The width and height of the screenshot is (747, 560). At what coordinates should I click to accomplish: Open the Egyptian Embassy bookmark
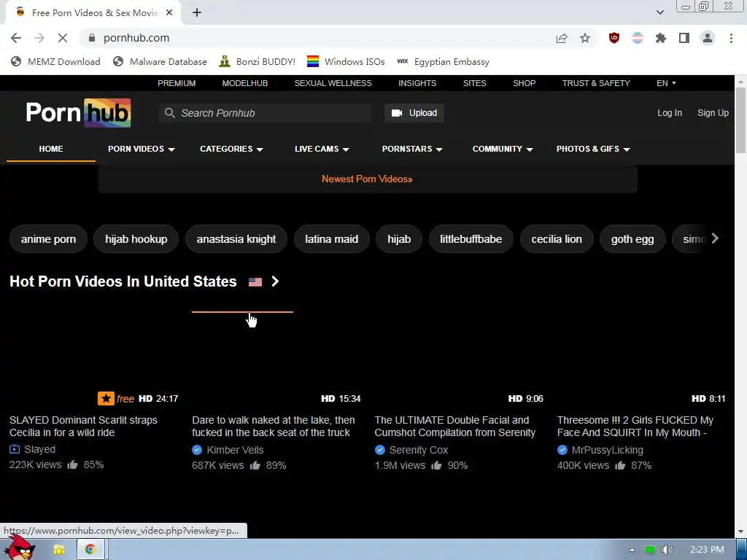pos(443,61)
